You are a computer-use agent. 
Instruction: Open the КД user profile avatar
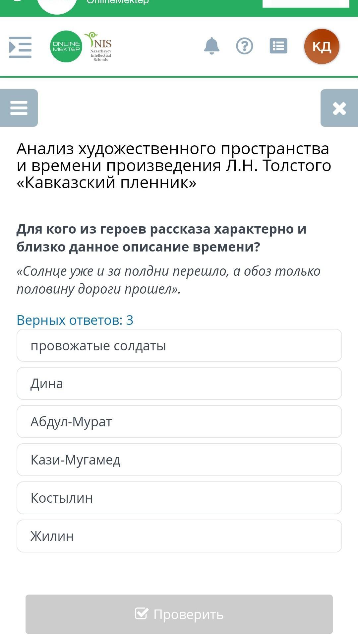[322, 46]
